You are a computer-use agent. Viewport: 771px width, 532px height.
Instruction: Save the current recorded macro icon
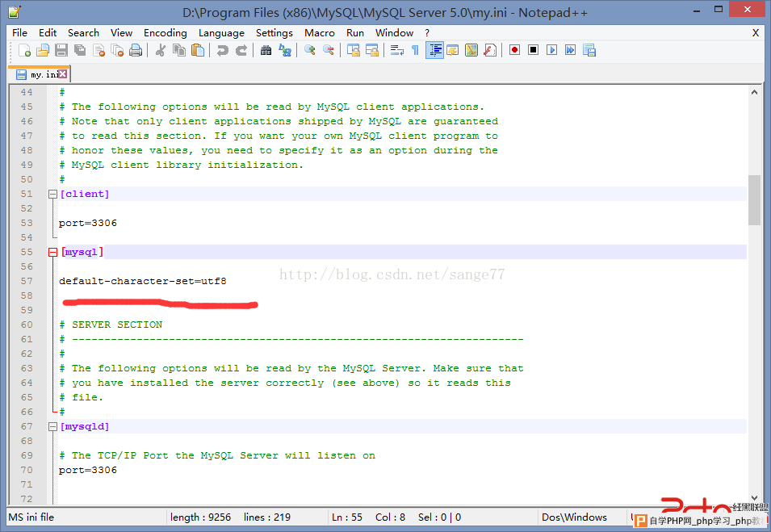coord(589,50)
